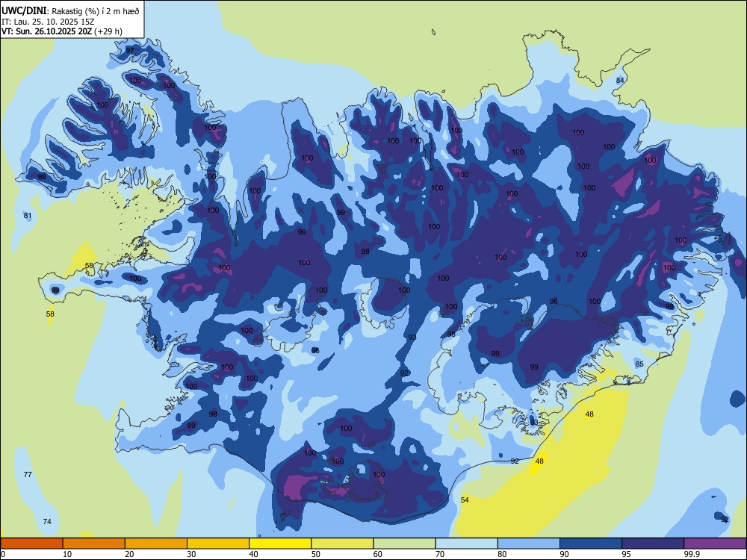This screenshot has width=747, height=560.
Task: Click the dark orange 0–10 legend swatch
Action: click(x=31, y=544)
